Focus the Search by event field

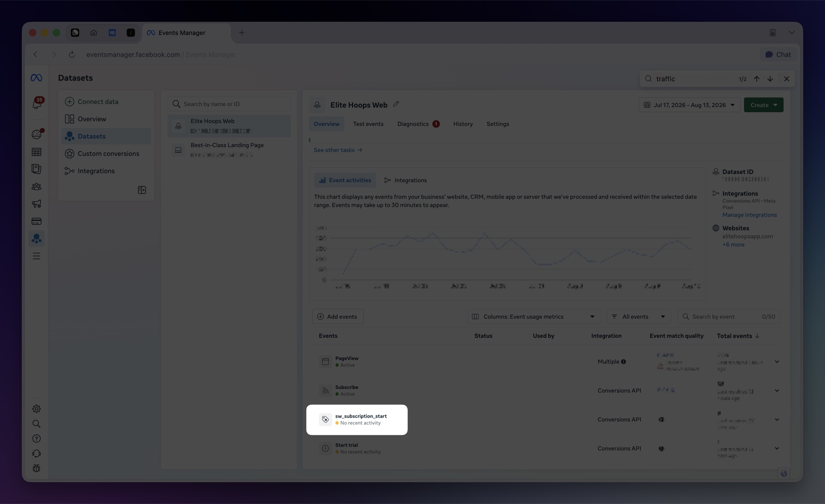click(728, 317)
